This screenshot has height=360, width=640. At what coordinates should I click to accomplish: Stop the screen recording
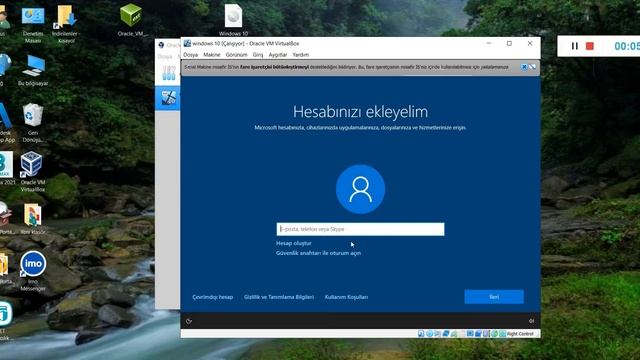point(590,46)
